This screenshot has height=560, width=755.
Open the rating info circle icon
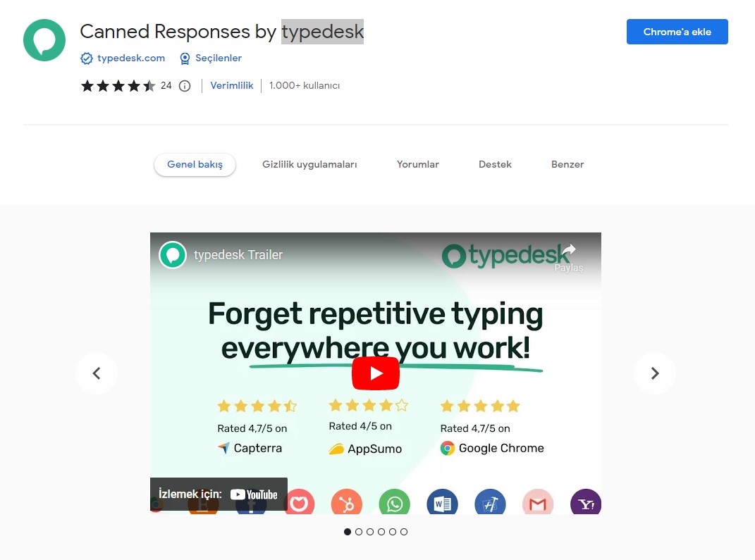click(185, 86)
